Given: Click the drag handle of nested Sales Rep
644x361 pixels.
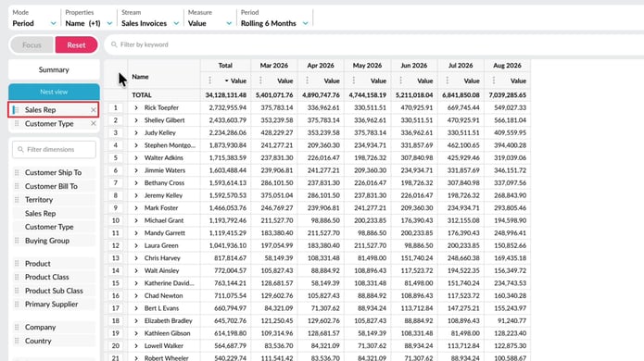Looking at the screenshot, I should tap(16, 110).
